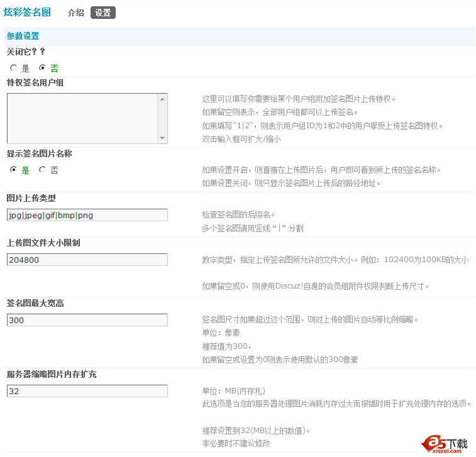The height and width of the screenshot is (457, 476).
Task: Choose 是 for 显示签名图片名称
Action: point(13,170)
